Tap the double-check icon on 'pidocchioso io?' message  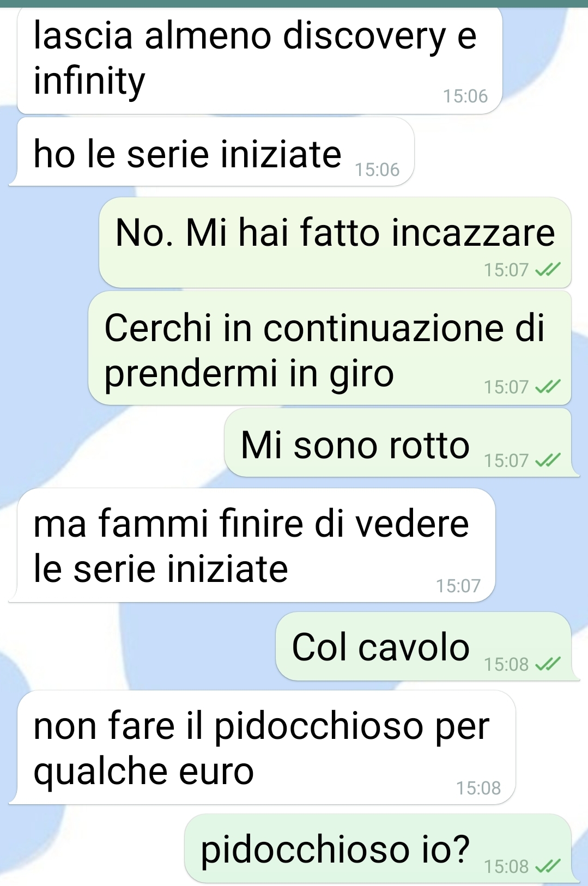coord(548,866)
